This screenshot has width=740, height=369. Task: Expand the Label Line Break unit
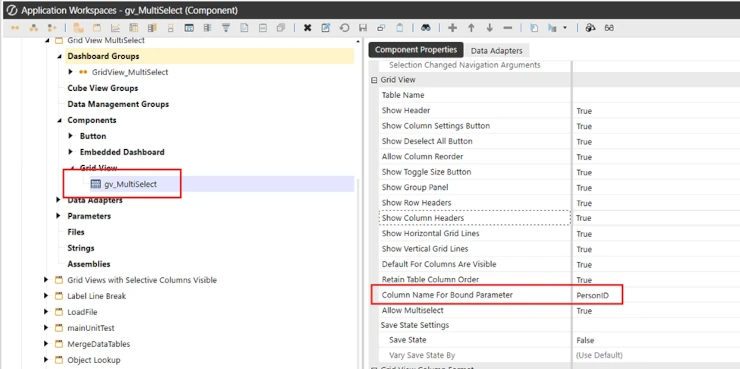click(46, 296)
